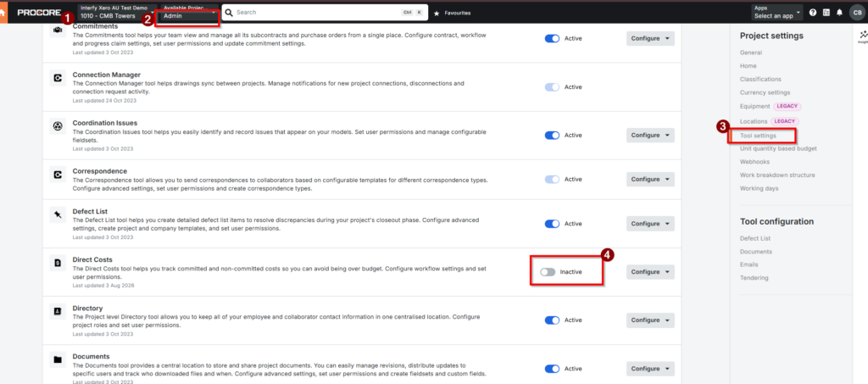Toggle Commitments active switch
Screen dimensions: 868x384
(x=552, y=39)
